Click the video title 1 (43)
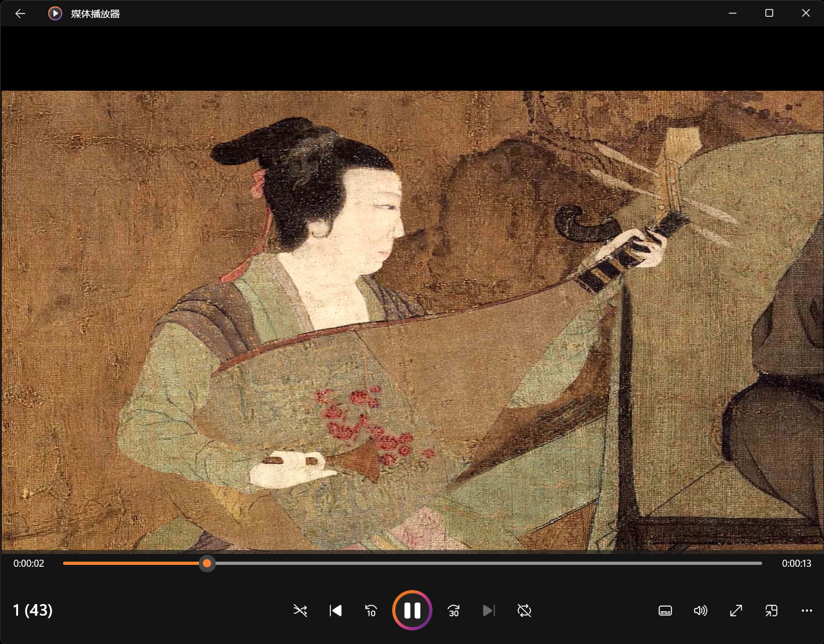The height and width of the screenshot is (644, 824). pyautogui.click(x=33, y=610)
